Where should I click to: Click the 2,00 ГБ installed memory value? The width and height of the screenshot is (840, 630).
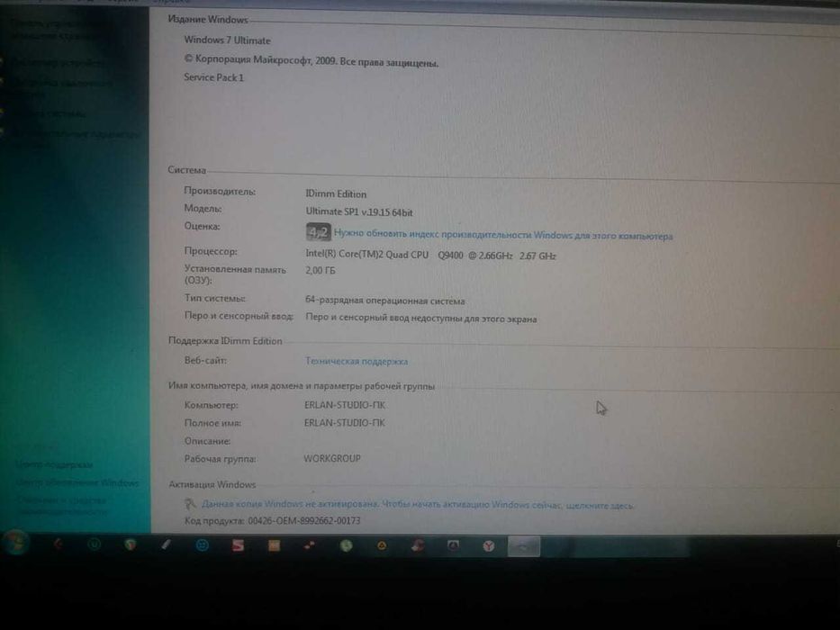pyautogui.click(x=321, y=271)
